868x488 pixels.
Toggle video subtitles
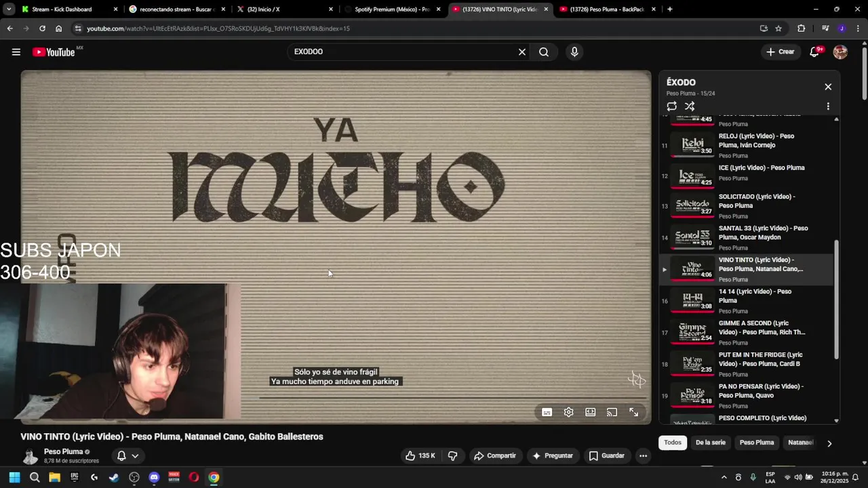[x=547, y=412]
